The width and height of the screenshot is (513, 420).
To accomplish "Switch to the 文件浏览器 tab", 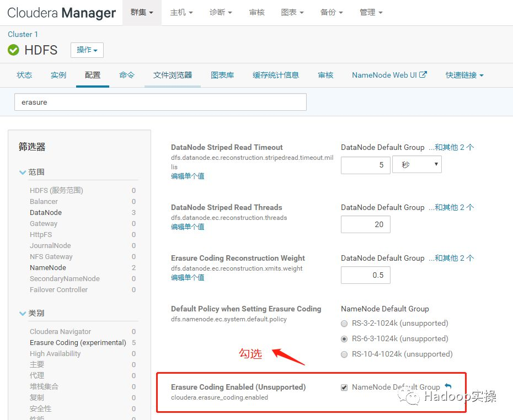I will 173,75.
